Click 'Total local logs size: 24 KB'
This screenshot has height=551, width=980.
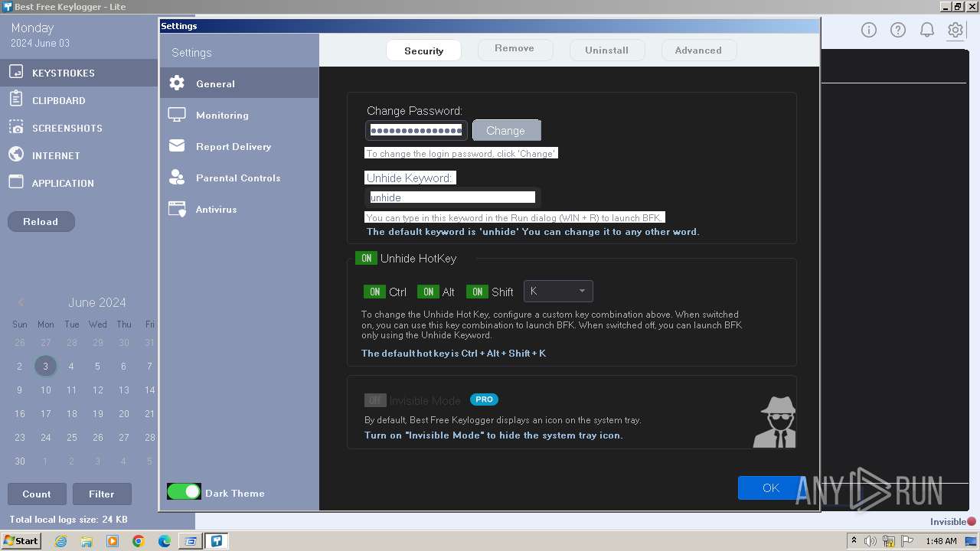(x=68, y=520)
